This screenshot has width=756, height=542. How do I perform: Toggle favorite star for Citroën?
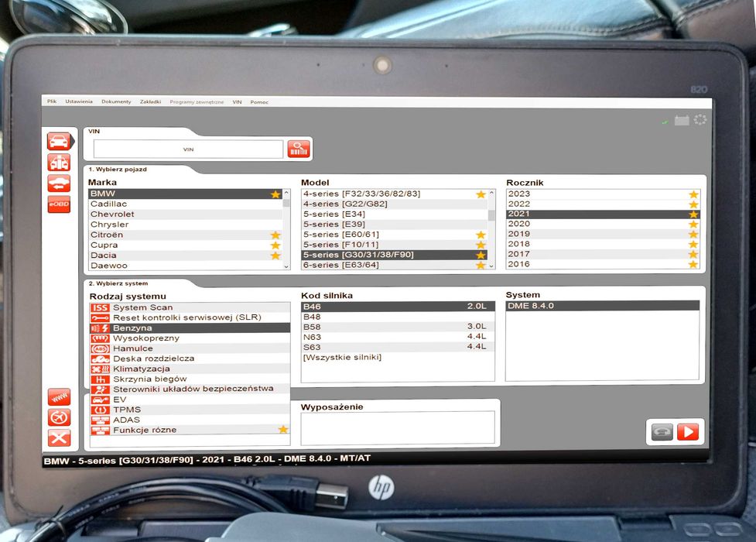coord(275,235)
